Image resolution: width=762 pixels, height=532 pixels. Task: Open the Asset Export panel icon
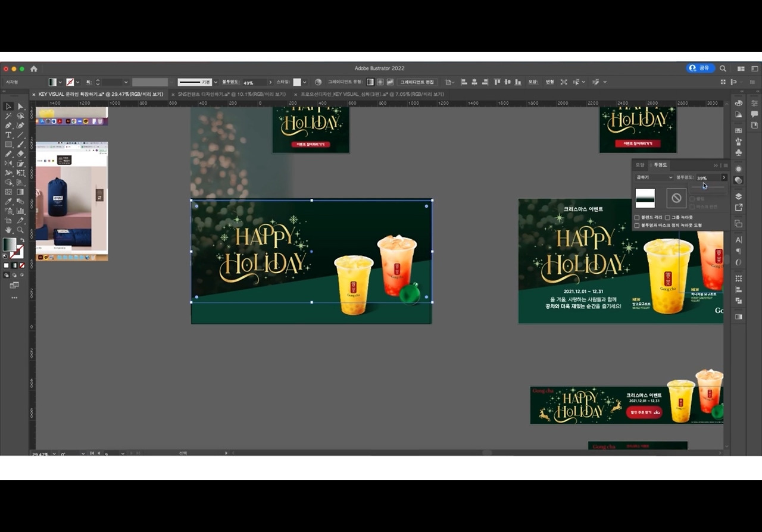tap(739, 208)
